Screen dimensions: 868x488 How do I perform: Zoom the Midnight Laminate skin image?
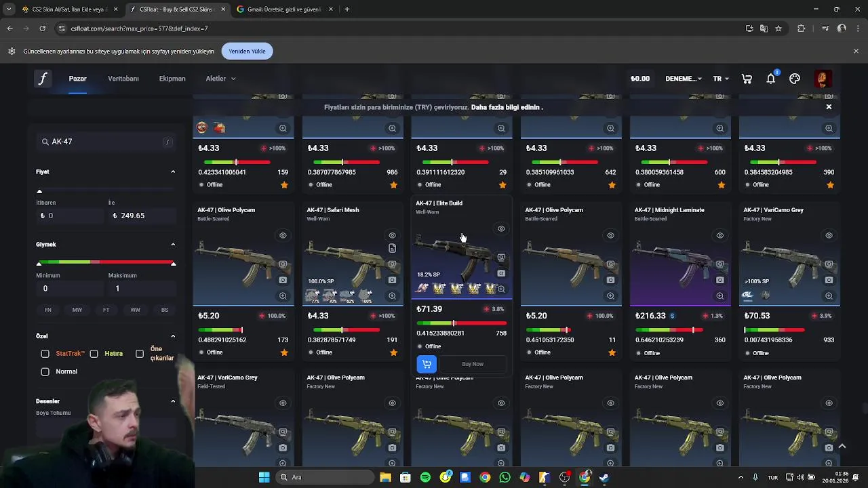coord(719,296)
